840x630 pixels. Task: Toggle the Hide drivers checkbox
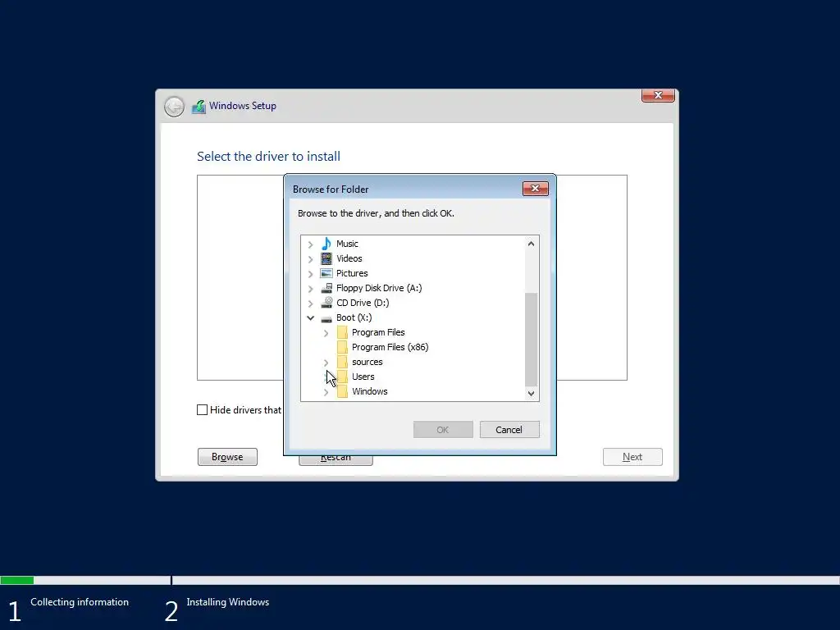pos(202,410)
